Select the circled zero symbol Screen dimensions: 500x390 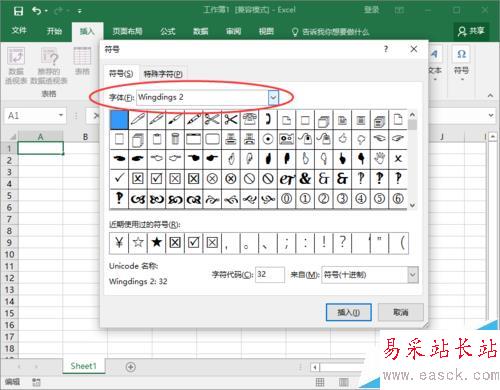286,199
